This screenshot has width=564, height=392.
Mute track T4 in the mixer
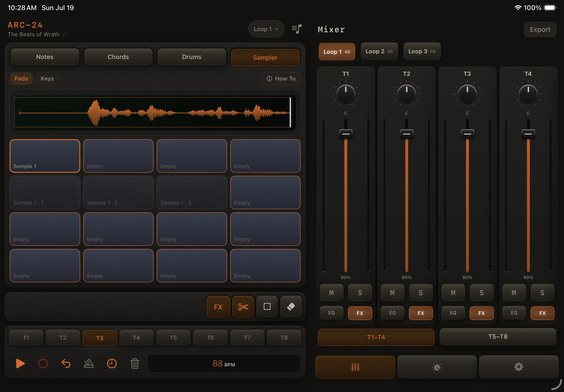(514, 293)
